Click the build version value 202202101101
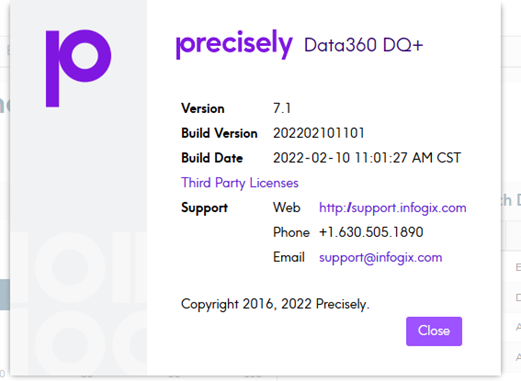 point(319,133)
